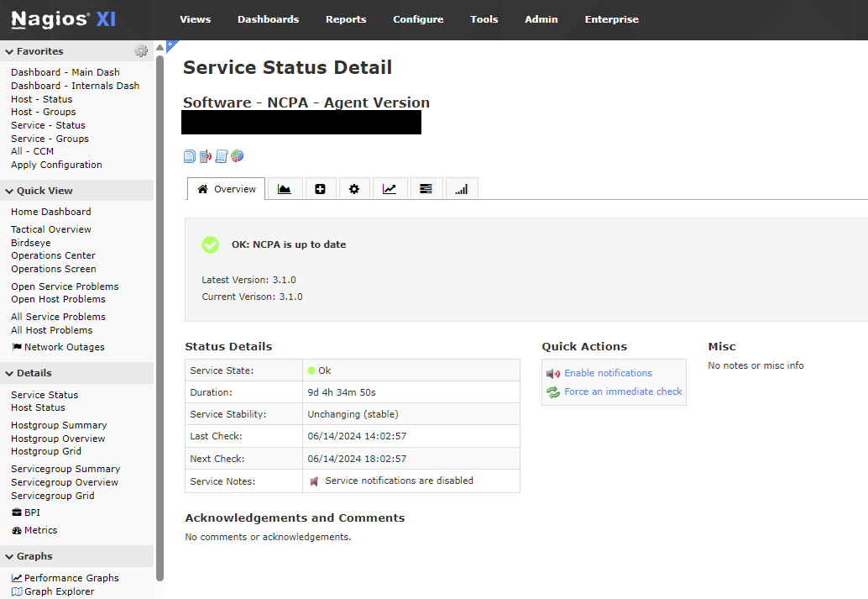
Task: Open the Dashboards menu
Action: [269, 19]
